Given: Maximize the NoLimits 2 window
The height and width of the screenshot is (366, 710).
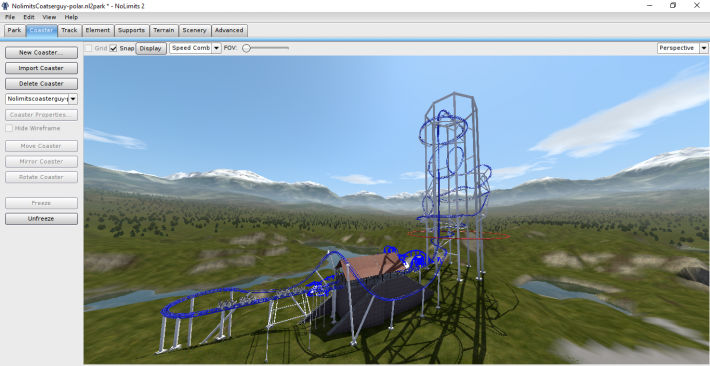Looking at the screenshot, I should coord(673,5).
